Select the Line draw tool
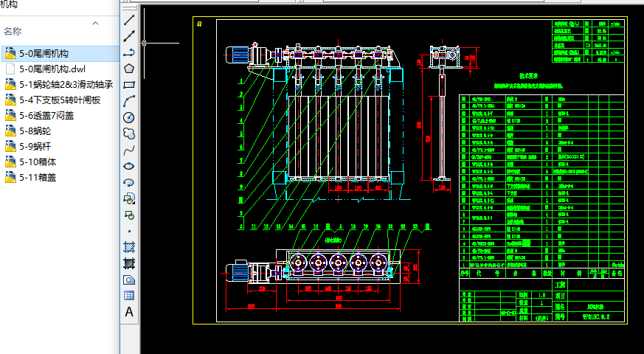Screen dimensions: 644x354 coord(129,20)
